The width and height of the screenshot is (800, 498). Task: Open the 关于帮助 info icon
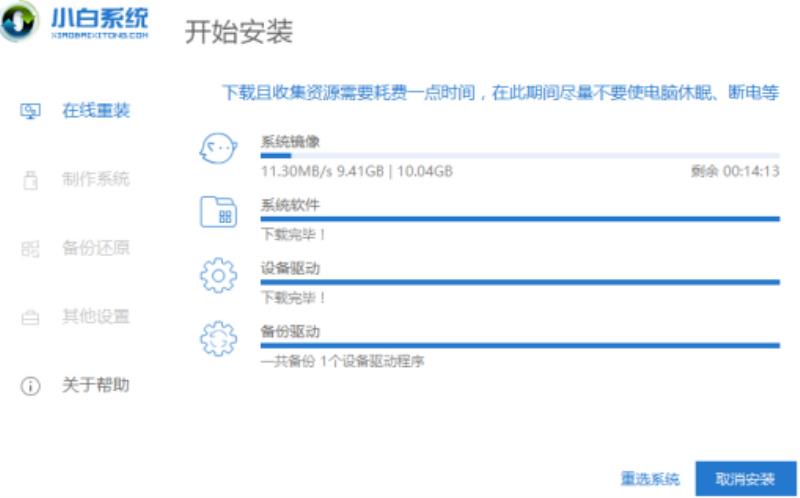point(30,386)
